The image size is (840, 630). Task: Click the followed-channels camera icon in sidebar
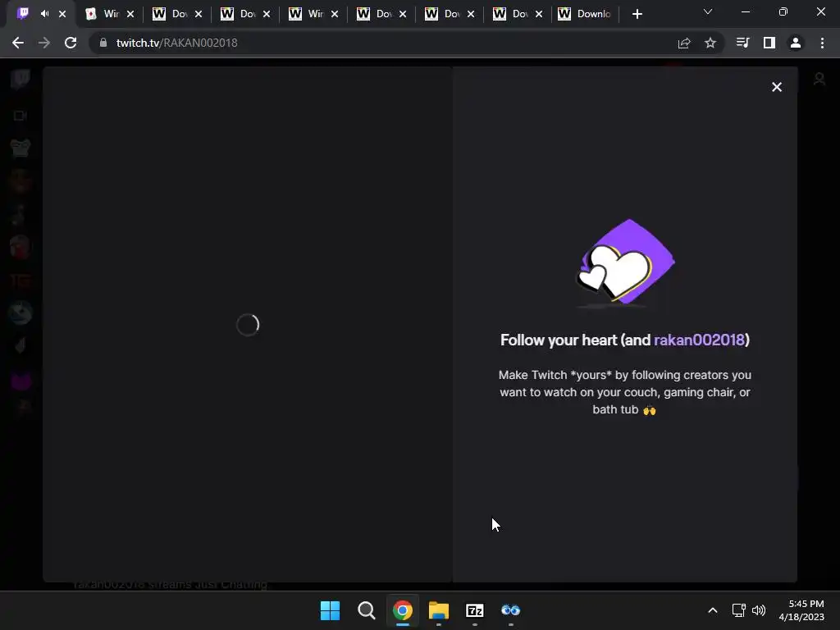pyautogui.click(x=21, y=116)
